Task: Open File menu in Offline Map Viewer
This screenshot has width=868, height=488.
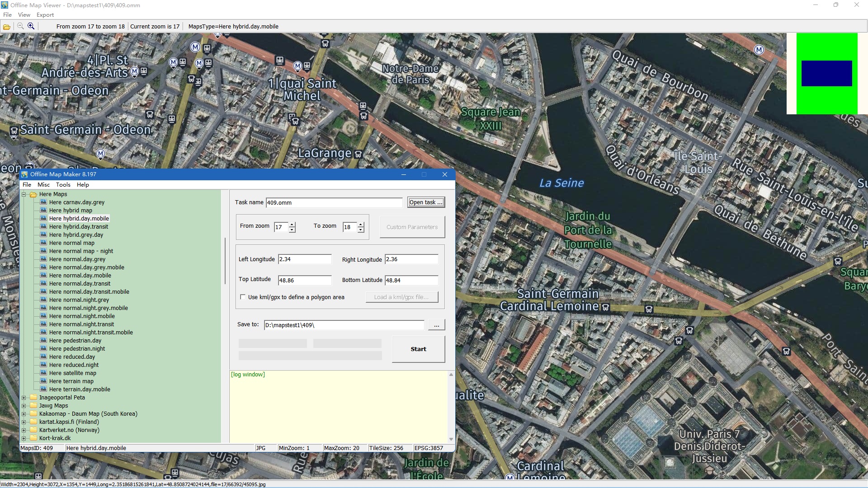Action: (7, 15)
